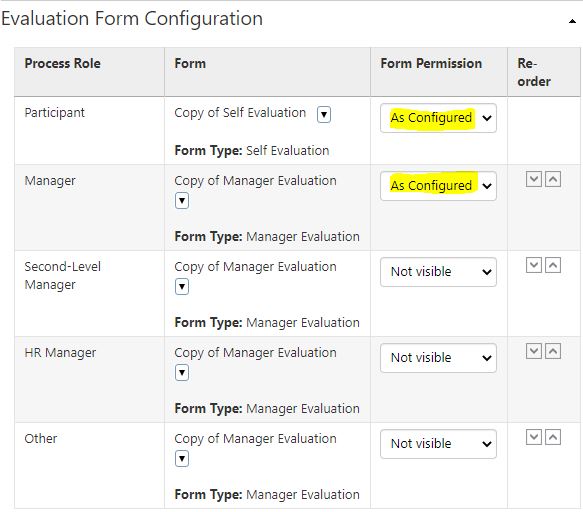Move Manager row up
The width and height of the screenshot is (583, 512).
[553, 179]
